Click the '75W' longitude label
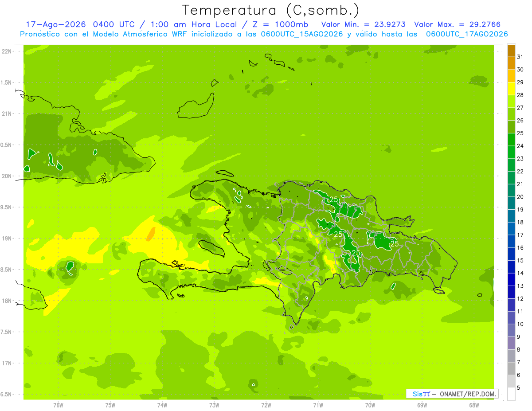 click(x=110, y=405)
